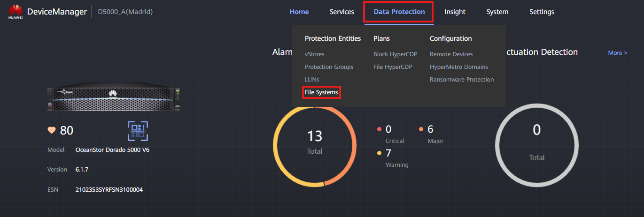This screenshot has width=644, height=217.
Task: Open the Insight menu
Action: [x=455, y=12]
